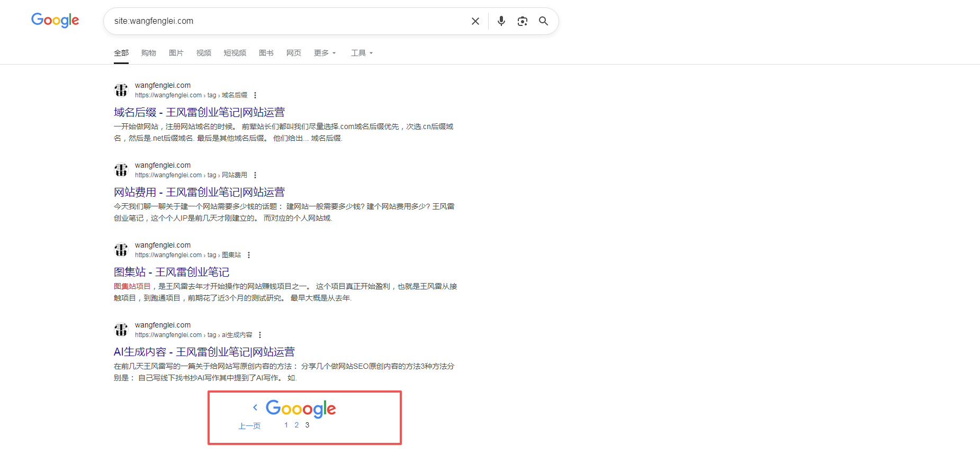Expand the 更多 dropdown menu
This screenshot has width=980, height=473.
point(325,53)
